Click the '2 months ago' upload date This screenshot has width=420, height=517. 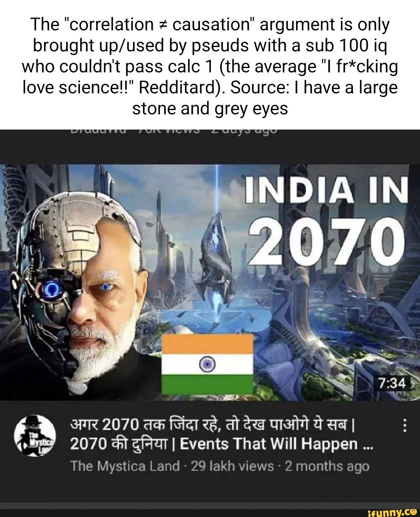point(327,466)
